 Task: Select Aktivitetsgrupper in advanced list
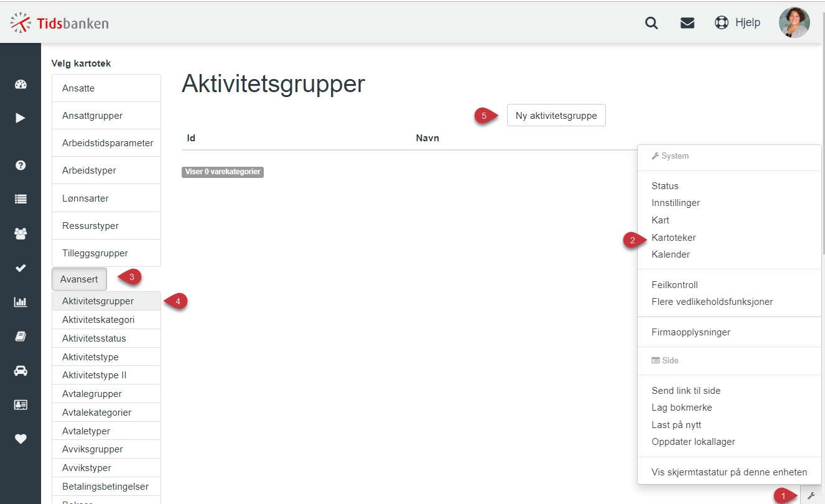coord(106,301)
